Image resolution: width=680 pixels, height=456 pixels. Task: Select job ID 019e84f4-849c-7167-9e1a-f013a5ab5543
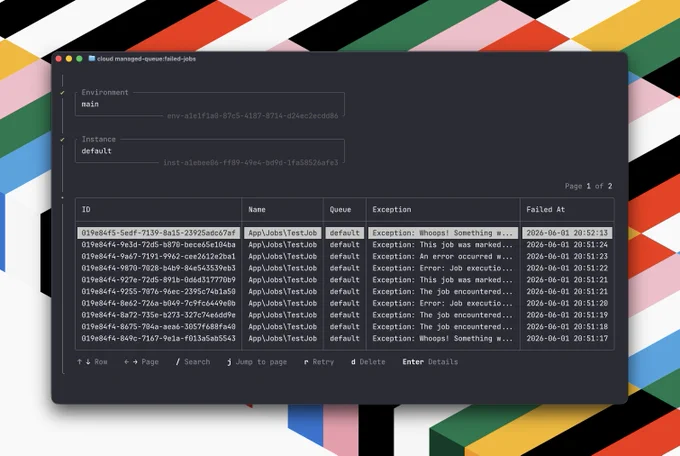pyautogui.click(x=158, y=338)
